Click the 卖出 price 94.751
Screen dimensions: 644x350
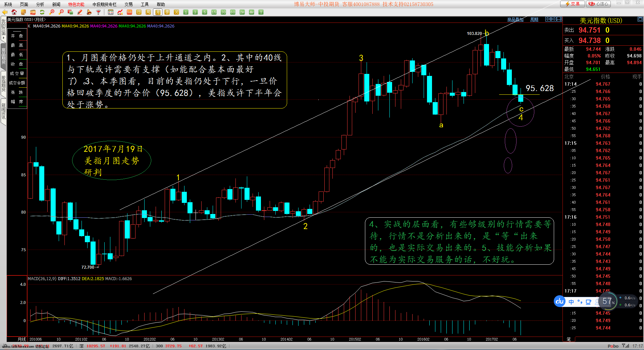pyautogui.click(x=589, y=30)
